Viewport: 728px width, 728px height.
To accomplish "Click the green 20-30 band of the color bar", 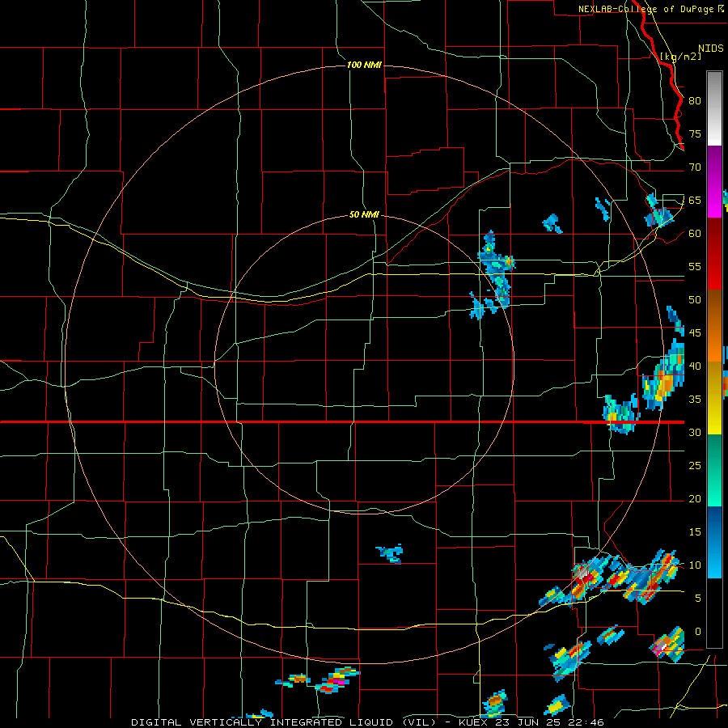I will click(x=714, y=470).
